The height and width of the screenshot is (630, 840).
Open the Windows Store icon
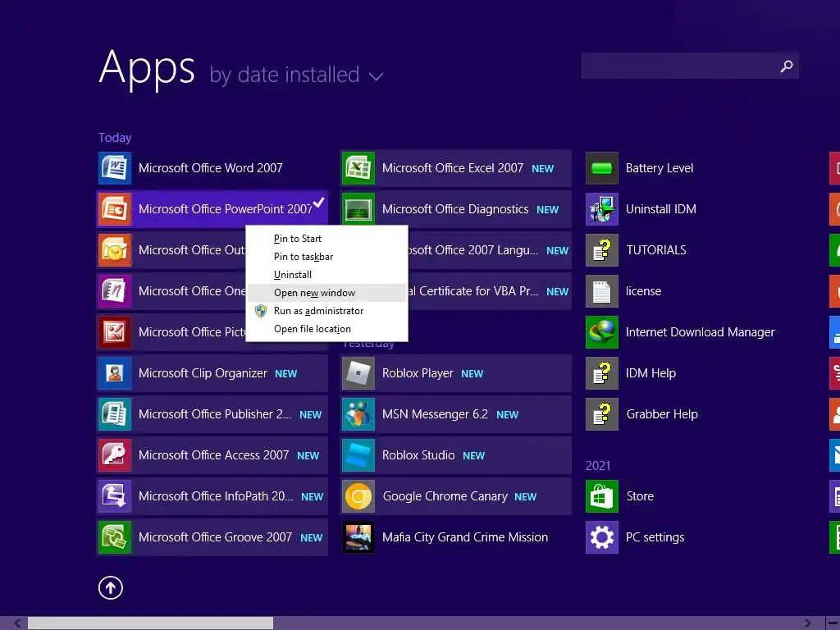point(602,496)
